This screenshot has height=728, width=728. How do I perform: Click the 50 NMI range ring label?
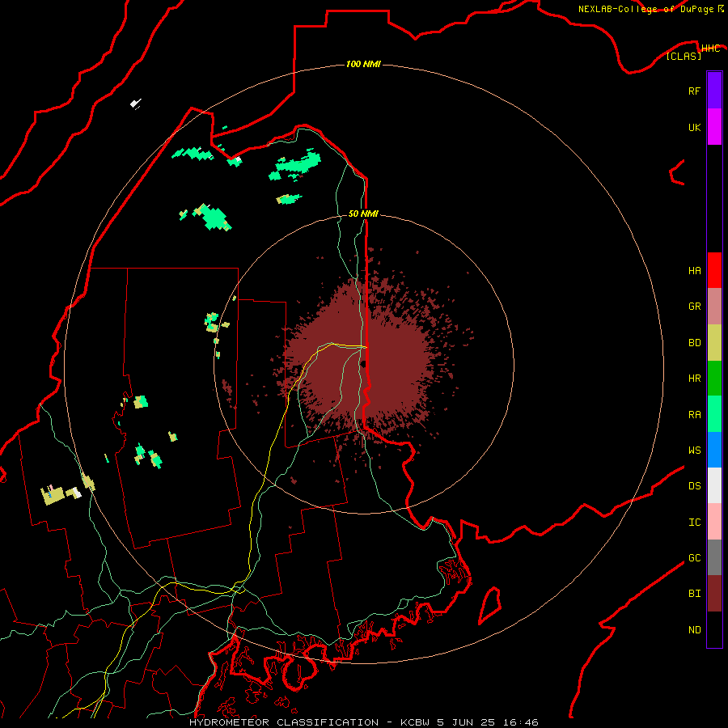tap(363, 214)
